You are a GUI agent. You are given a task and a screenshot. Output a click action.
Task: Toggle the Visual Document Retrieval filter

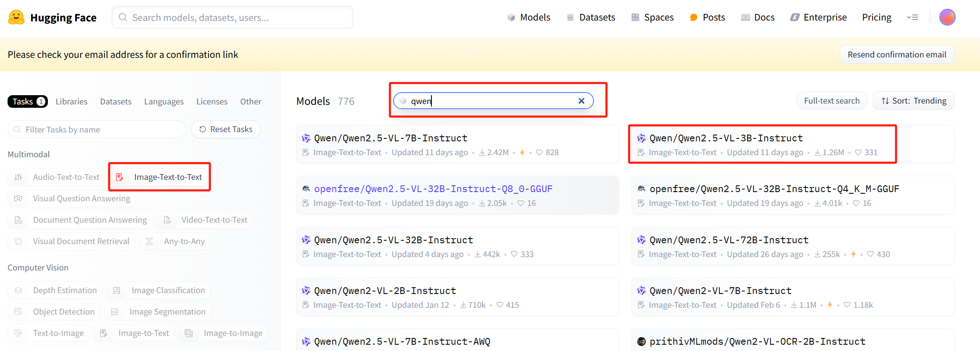coord(71,241)
